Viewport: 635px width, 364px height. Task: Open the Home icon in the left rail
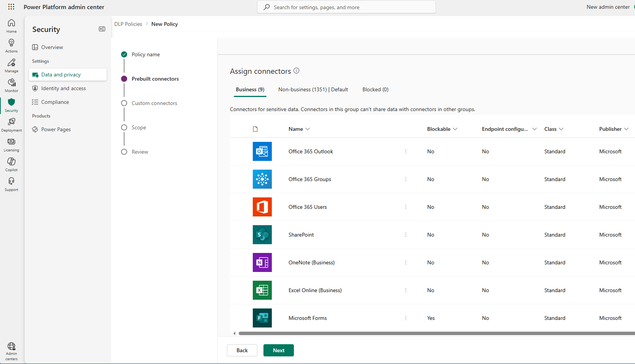click(11, 25)
